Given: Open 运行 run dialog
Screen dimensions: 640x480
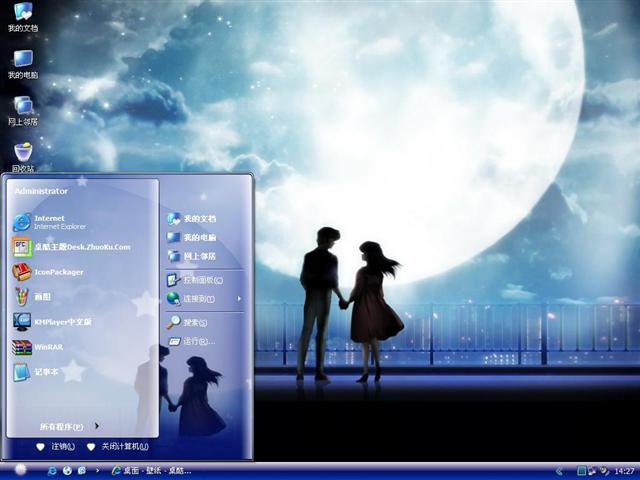Looking at the screenshot, I should click(191, 341).
